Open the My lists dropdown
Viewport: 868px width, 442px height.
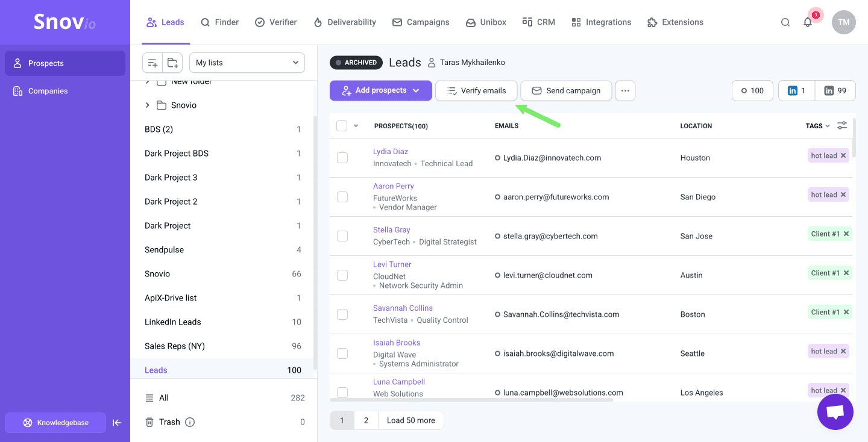click(x=247, y=63)
